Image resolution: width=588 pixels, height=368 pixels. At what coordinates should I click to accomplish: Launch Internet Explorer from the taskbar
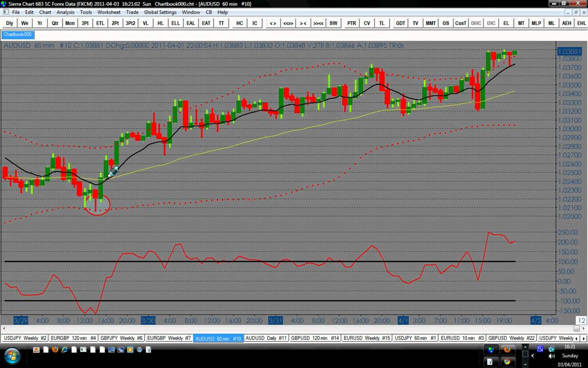64,350
